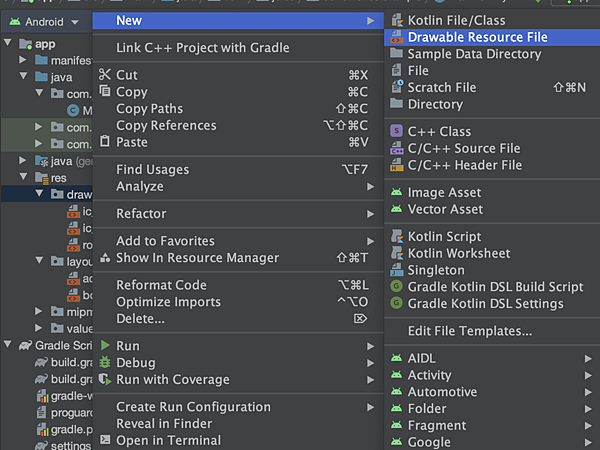Choose Delete... from context menu

238,319
